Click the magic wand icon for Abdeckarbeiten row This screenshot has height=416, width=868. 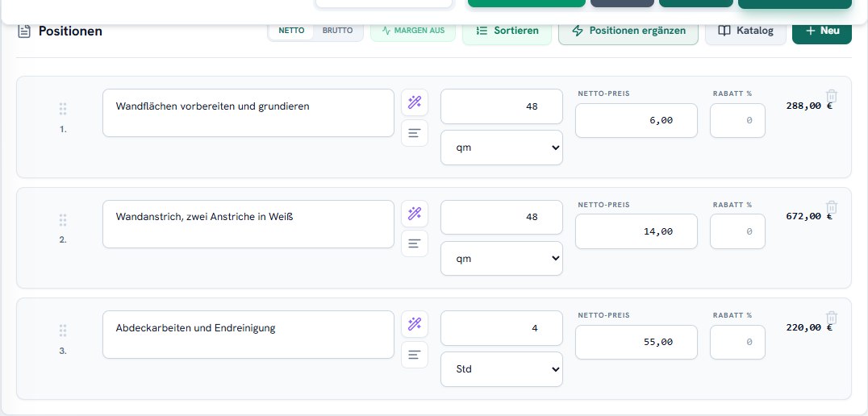point(415,324)
